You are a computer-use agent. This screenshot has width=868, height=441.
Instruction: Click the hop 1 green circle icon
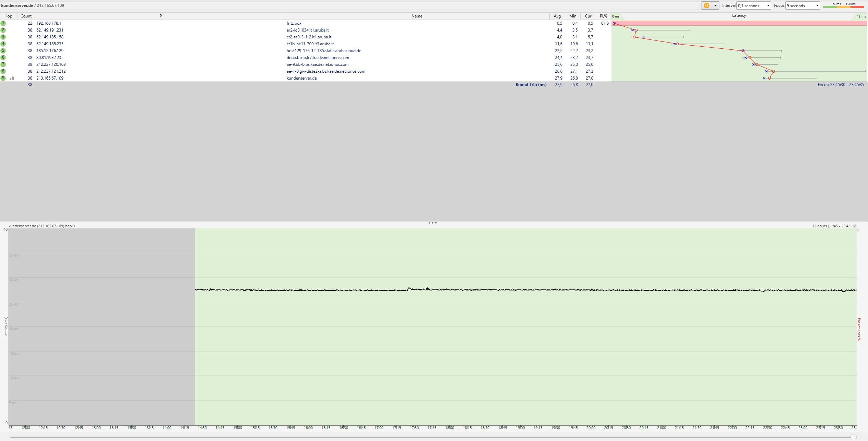[3, 23]
